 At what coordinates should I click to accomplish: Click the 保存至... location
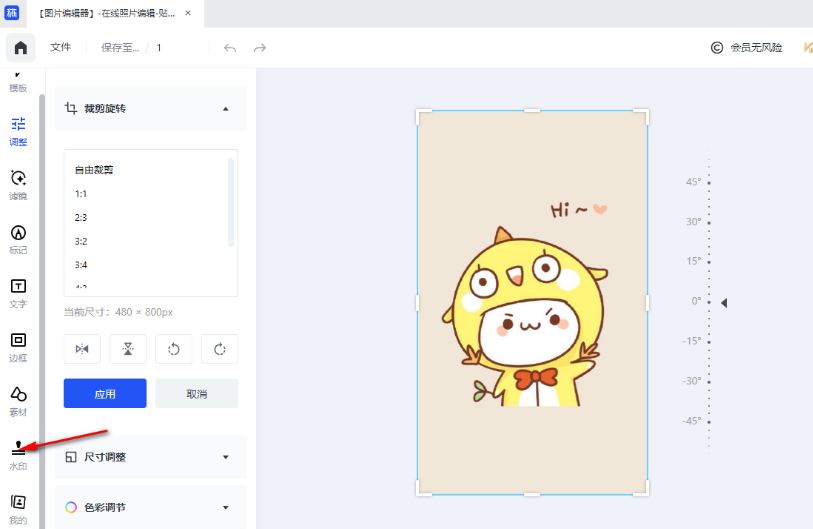click(120, 48)
